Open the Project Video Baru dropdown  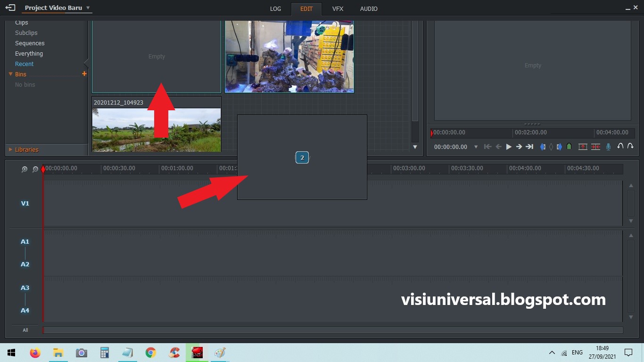pos(87,8)
